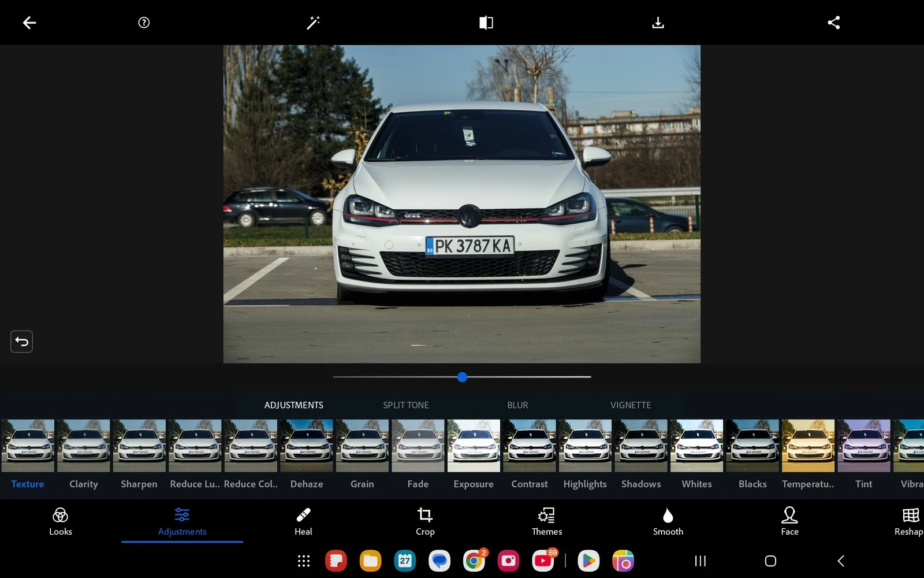Choose the Blacks adjustment
The height and width of the screenshot is (578, 924).
pyautogui.click(x=752, y=446)
